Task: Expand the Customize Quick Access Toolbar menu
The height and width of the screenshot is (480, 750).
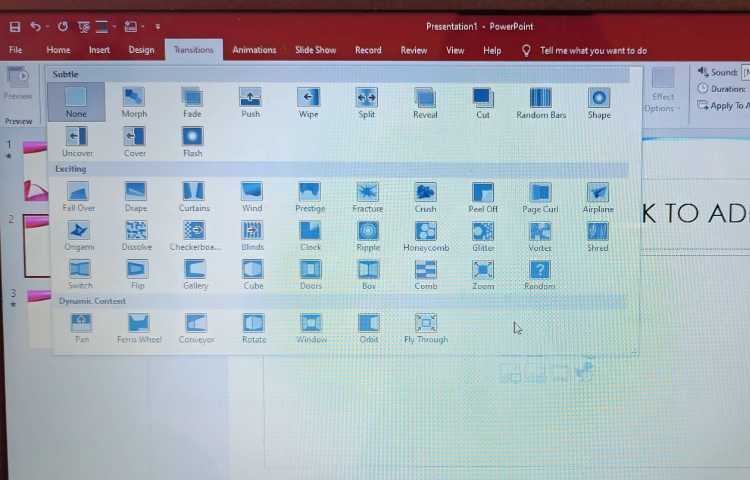Action: click(157, 26)
